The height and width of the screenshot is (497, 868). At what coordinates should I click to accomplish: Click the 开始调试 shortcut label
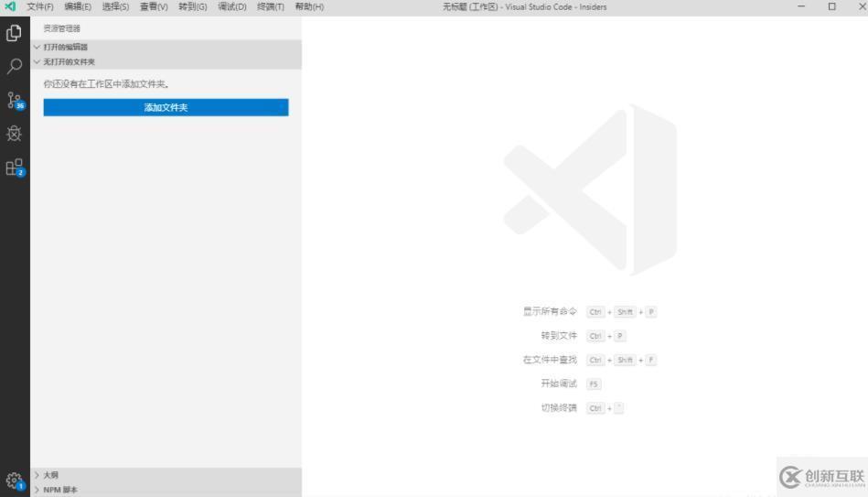[x=559, y=384]
